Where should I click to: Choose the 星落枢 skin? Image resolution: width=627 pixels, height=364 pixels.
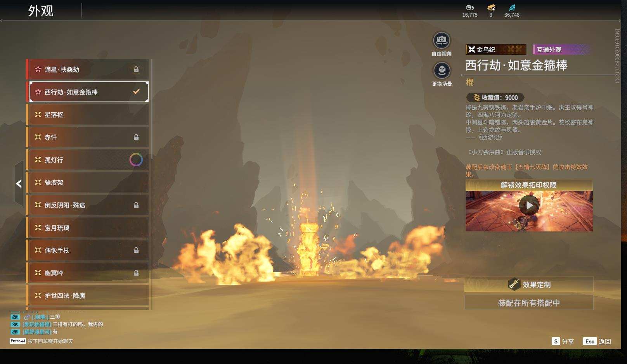[88, 115]
